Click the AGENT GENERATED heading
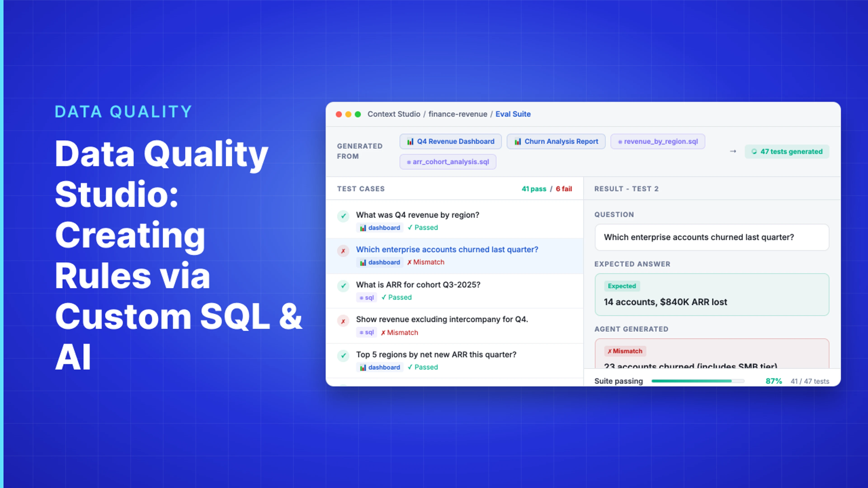 click(631, 329)
